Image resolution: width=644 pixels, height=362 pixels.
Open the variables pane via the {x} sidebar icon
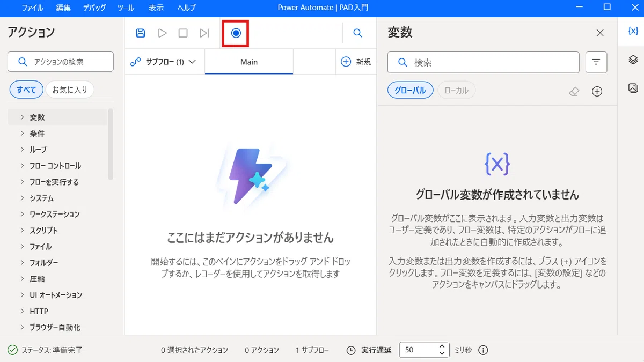[x=633, y=31]
